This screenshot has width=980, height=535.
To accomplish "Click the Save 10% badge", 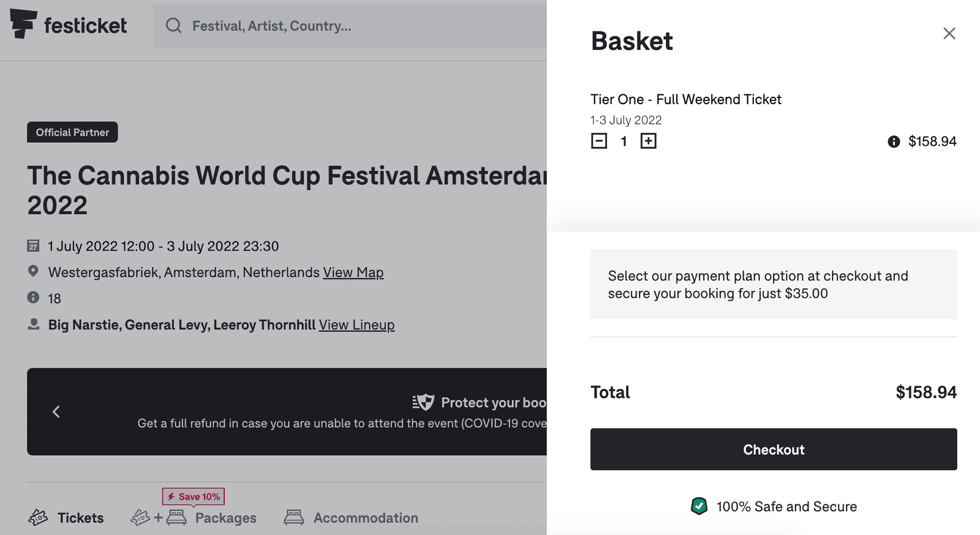I will tap(194, 496).
